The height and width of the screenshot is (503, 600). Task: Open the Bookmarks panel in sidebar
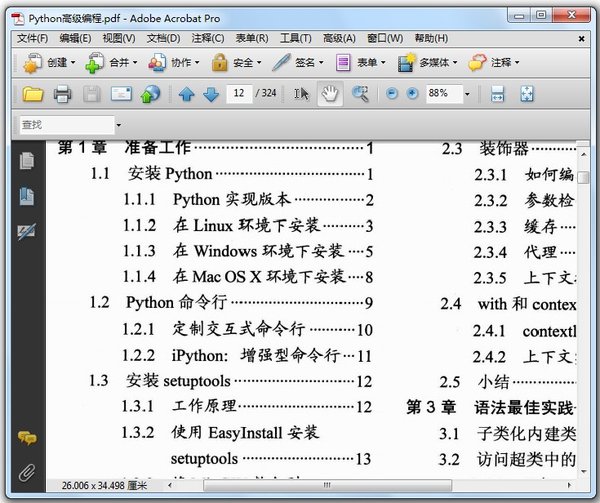(27, 196)
